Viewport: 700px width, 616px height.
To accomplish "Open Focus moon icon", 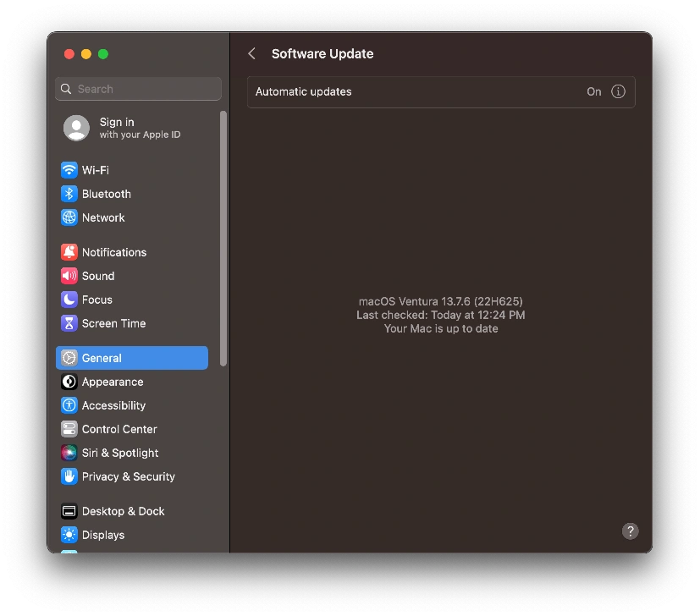I will pyautogui.click(x=69, y=300).
